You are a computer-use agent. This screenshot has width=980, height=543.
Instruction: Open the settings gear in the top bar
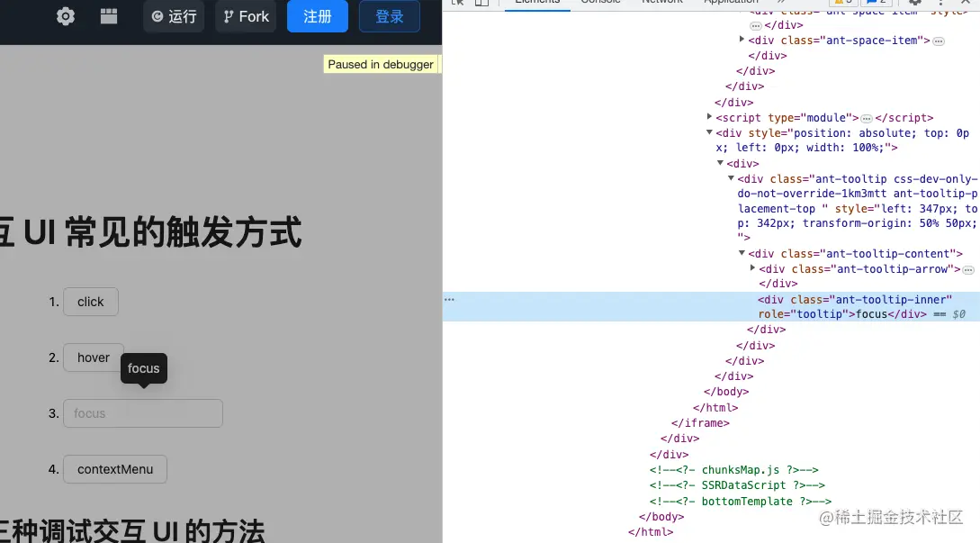click(x=66, y=16)
